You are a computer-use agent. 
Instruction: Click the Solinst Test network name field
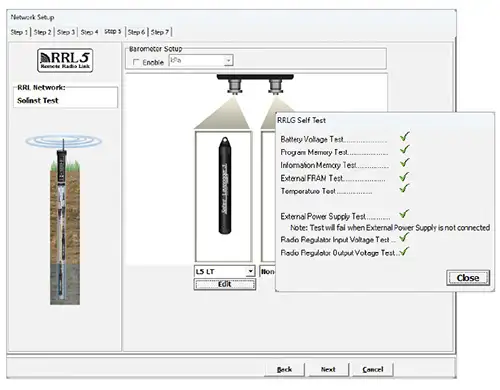pos(65,100)
